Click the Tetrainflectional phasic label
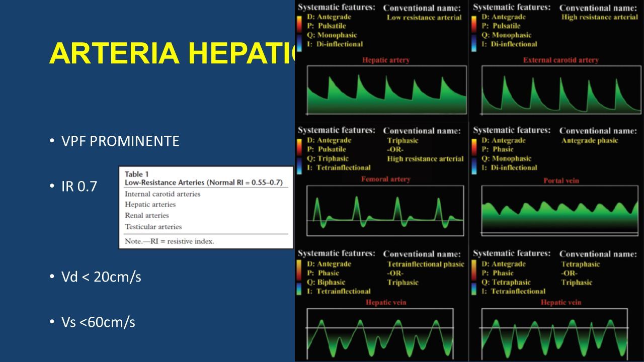The image size is (644, 362). [x=426, y=264]
